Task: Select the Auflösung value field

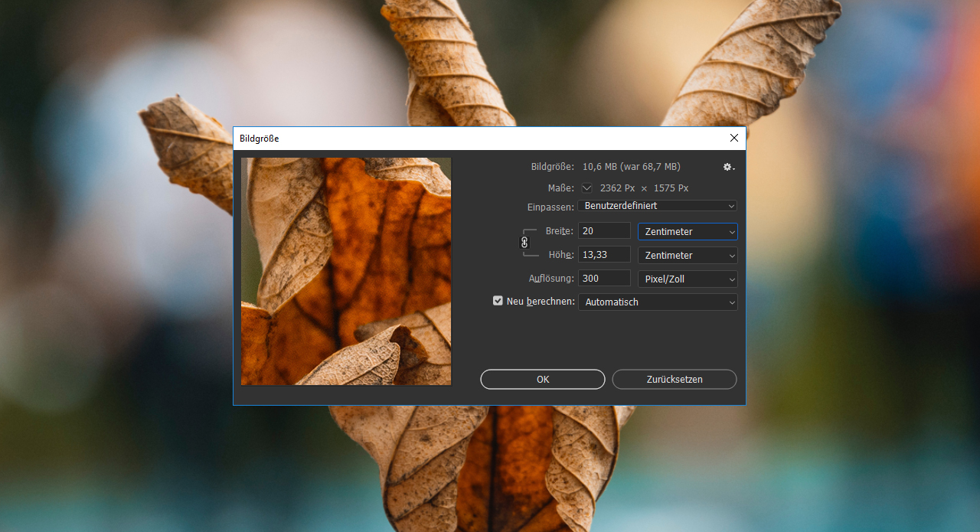Action: [603, 279]
